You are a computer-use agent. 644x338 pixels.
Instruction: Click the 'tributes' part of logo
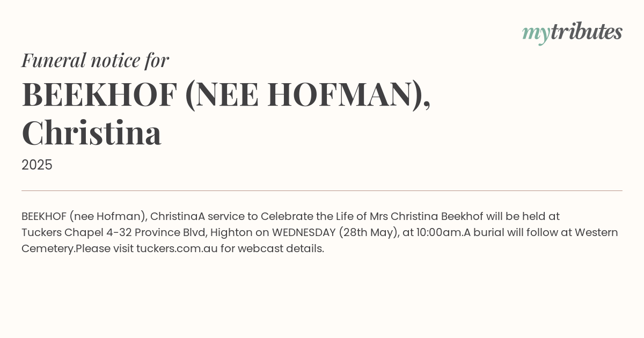tap(587, 32)
